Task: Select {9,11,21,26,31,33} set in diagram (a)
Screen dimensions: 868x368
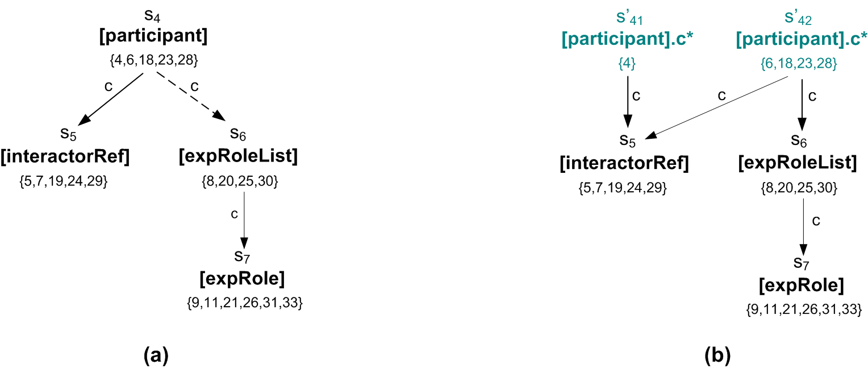Action: [x=244, y=303]
